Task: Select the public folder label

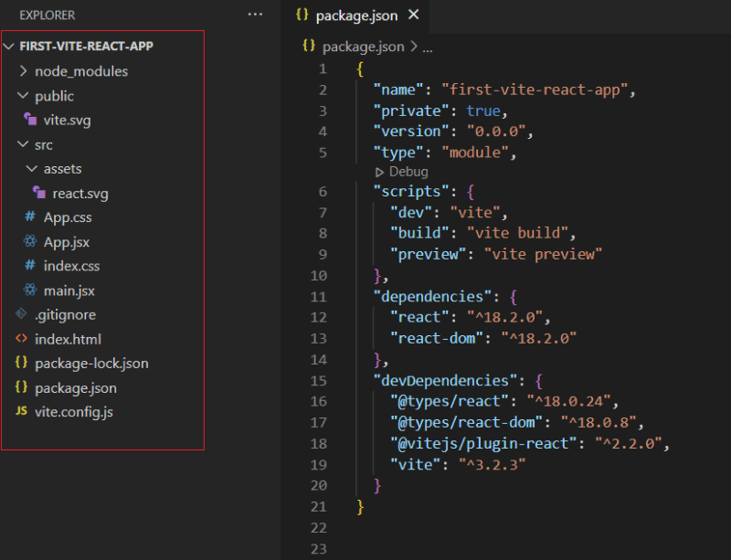Action: 55,96
